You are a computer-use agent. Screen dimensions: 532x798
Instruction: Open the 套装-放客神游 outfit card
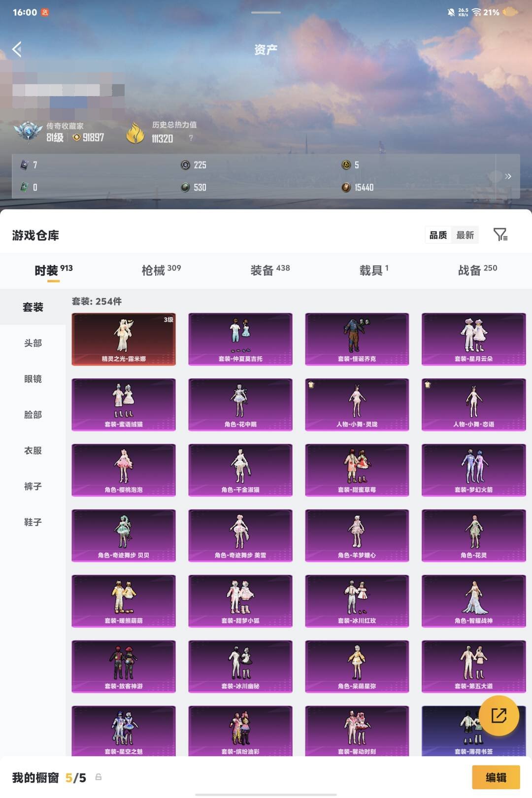point(124,667)
